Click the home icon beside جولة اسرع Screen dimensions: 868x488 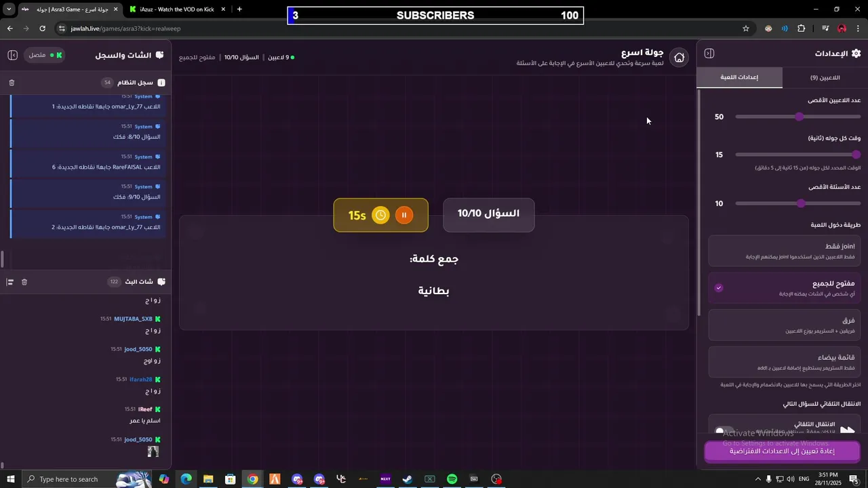[x=679, y=58]
